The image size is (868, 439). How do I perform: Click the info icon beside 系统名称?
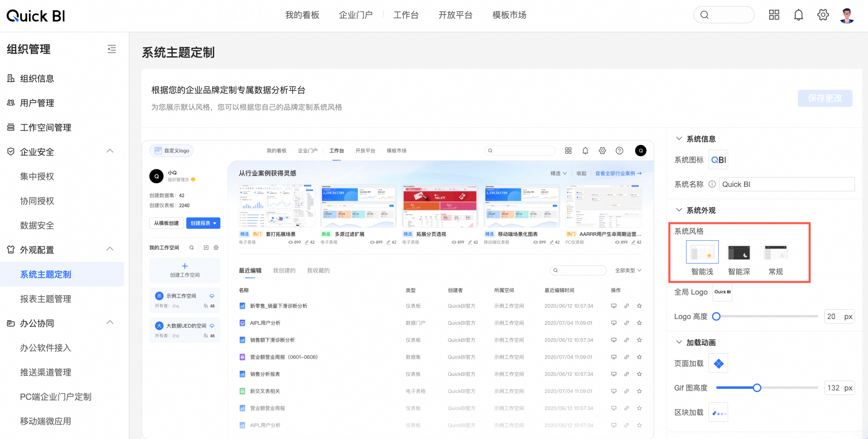[712, 184]
